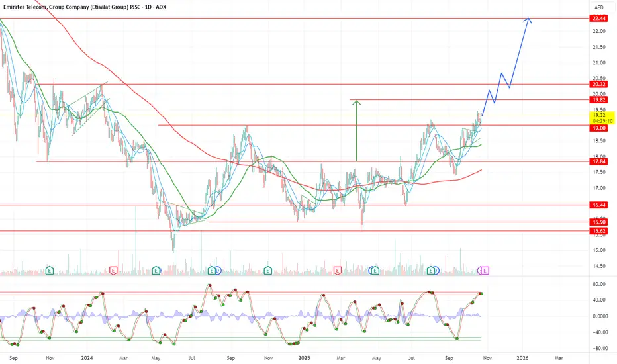Click the 15.62 price level label
This screenshot has width=617, height=364.
598,231
